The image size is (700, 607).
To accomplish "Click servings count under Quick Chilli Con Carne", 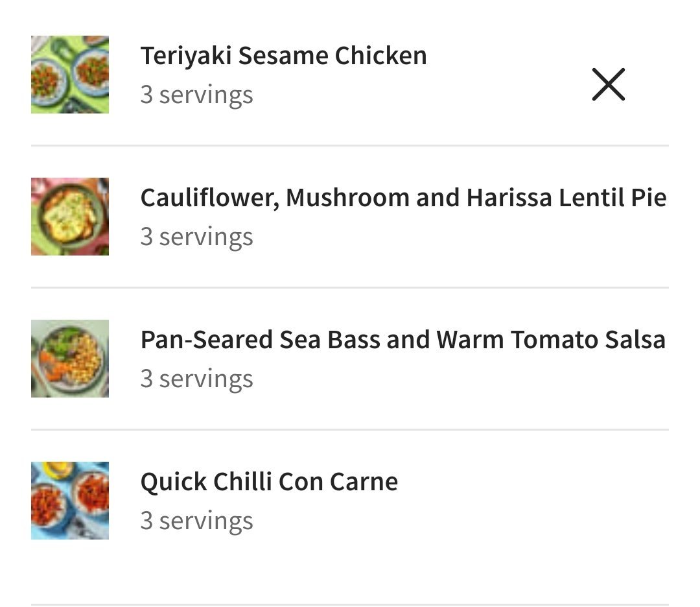I will point(196,521).
